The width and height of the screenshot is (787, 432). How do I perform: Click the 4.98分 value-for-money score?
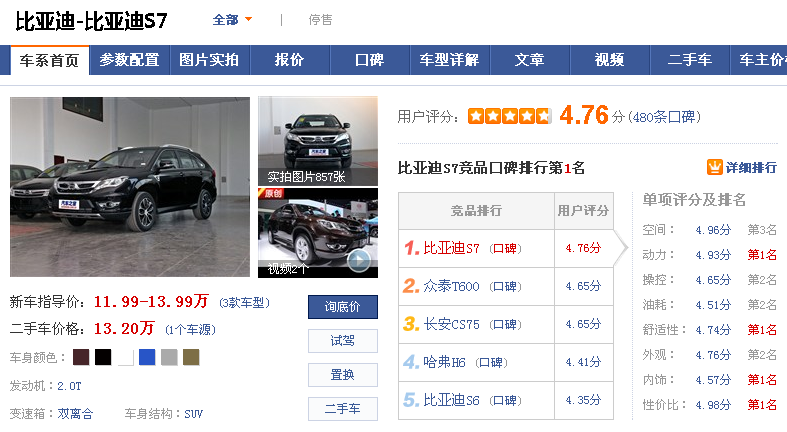pos(713,404)
